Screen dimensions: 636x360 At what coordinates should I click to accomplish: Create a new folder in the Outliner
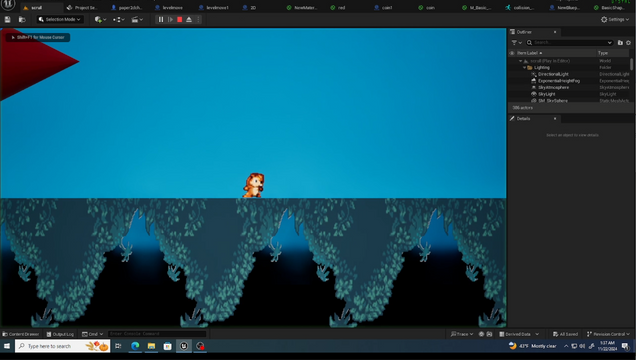[620, 43]
